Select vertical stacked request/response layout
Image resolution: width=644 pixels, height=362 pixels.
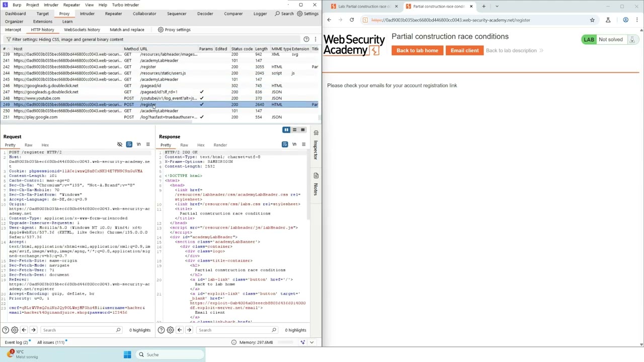pyautogui.click(x=294, y=130)
